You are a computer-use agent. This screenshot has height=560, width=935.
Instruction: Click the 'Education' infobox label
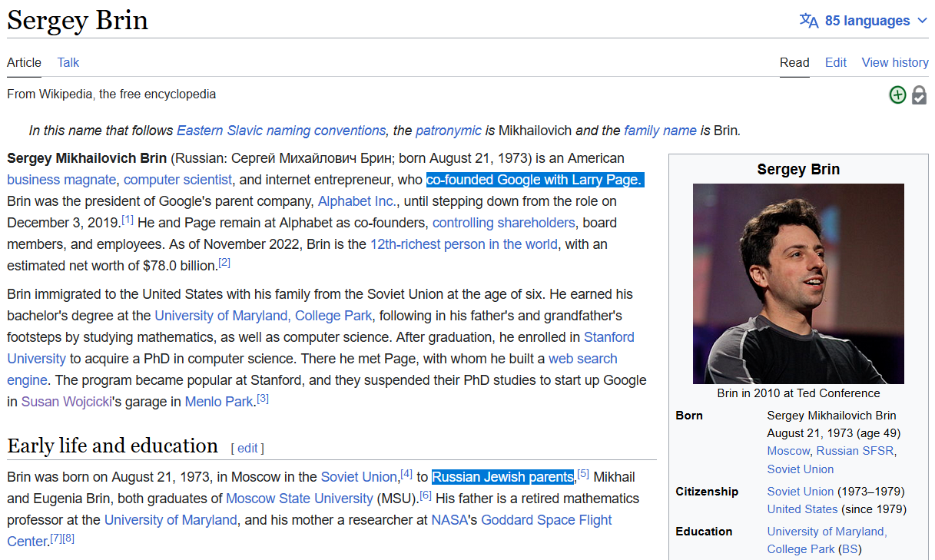[x=704, y=532]
